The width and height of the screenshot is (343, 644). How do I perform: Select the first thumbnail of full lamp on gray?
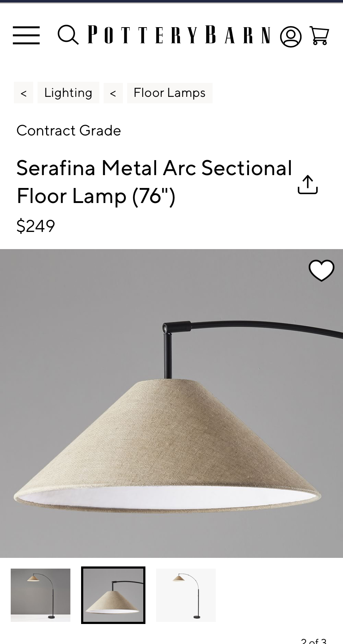click(x=40, y=595)
